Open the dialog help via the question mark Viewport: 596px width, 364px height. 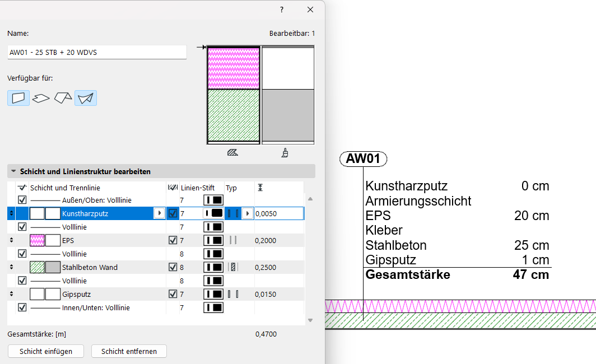(x=282, y=10)
